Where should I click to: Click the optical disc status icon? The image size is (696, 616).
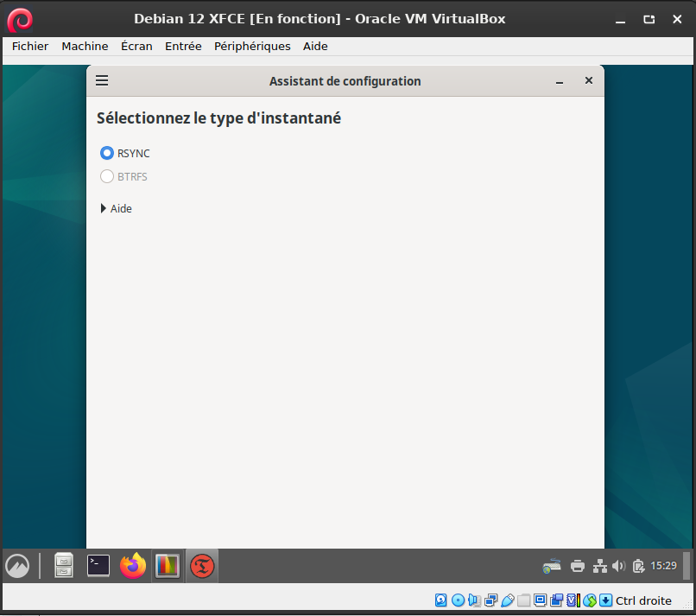pyautogui.click(x=458, y=600)
